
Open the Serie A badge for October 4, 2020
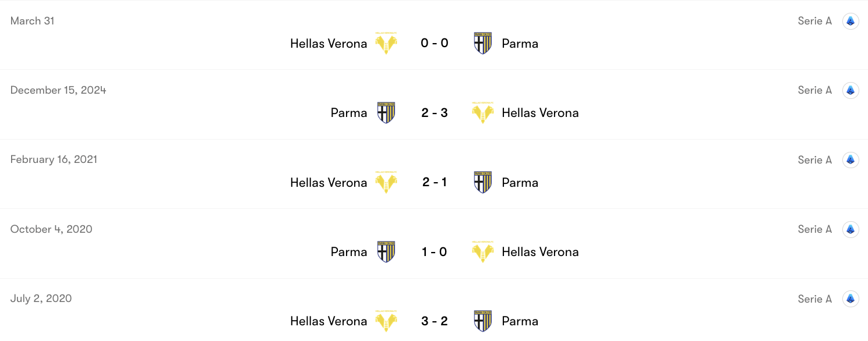click(x=851, y=229)
